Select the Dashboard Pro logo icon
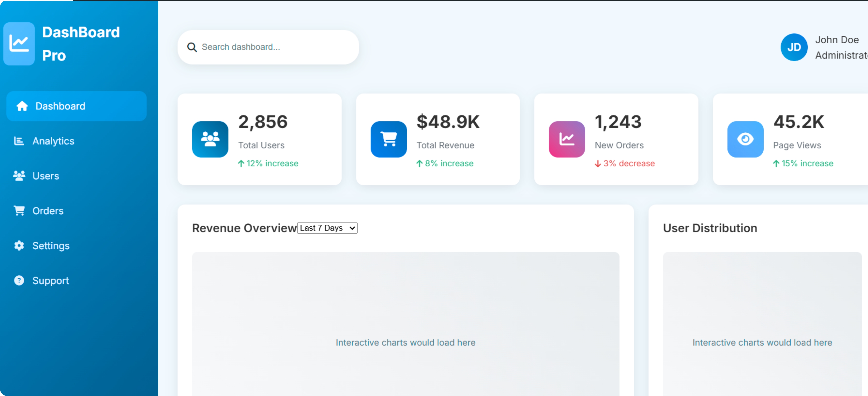 [x=19, y=44]
